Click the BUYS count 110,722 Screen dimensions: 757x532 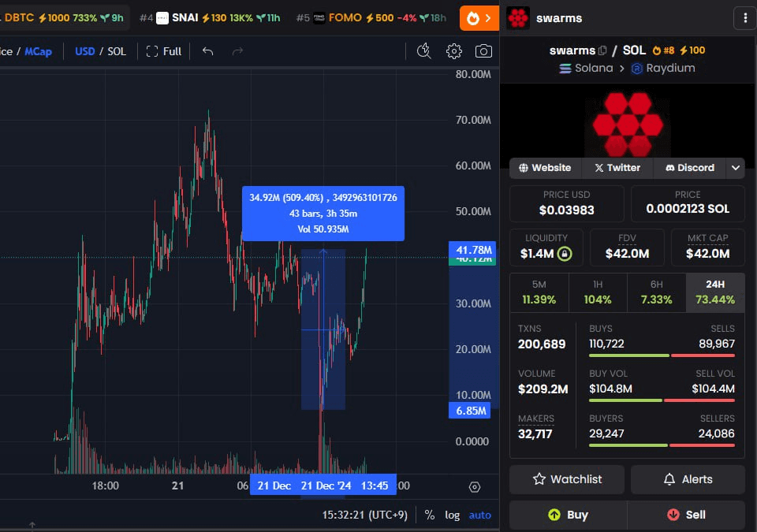pos(606,344)
